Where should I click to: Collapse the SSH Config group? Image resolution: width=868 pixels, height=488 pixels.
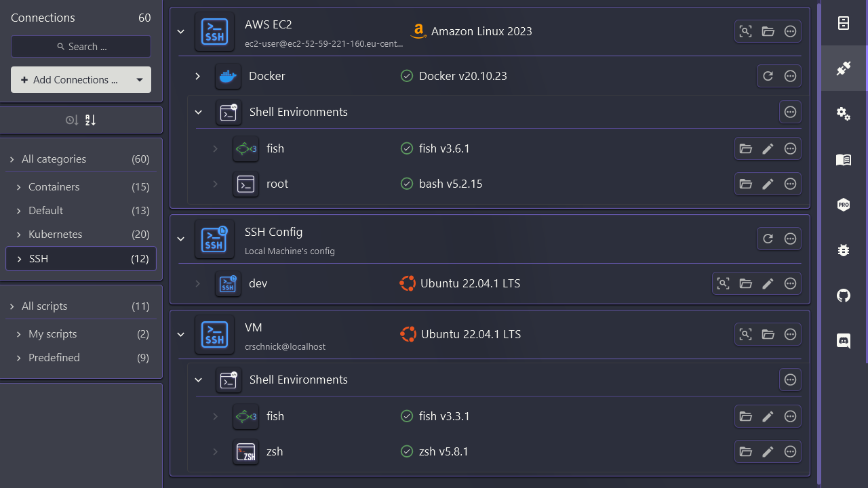180,239
